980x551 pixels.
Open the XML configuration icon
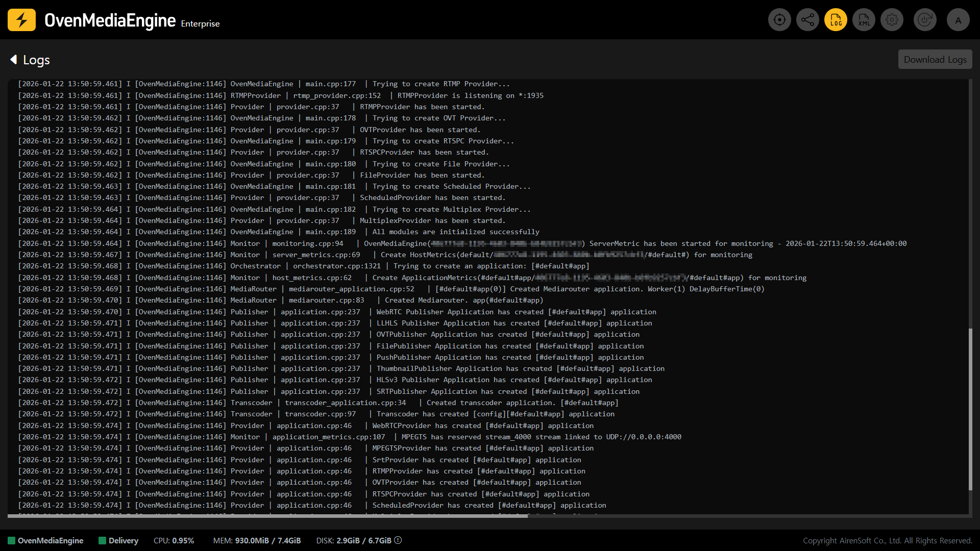pyautogui.click(x=864, y=20)
